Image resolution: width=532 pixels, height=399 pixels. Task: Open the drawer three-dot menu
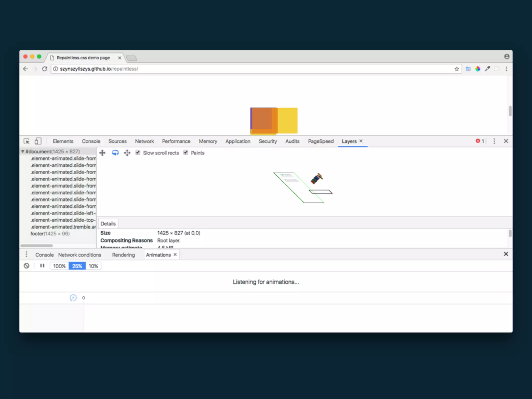(26, 254)
